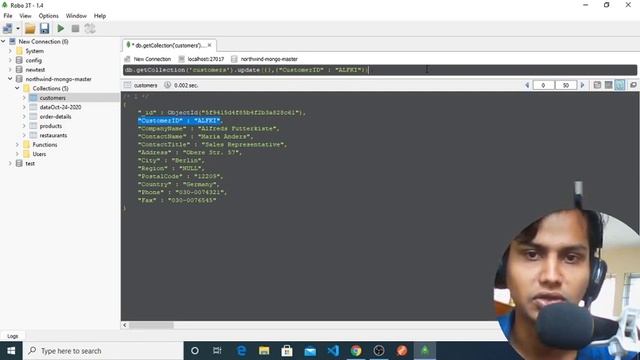Screen dimensions: 640x360
Task: Click the Stop execution square icon
Action: tap(75, 29)
